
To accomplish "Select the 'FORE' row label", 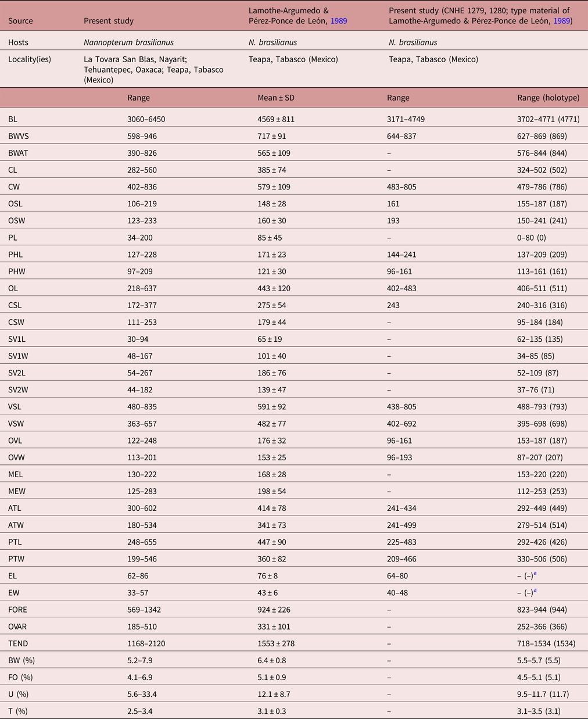I will coord(18,610).
